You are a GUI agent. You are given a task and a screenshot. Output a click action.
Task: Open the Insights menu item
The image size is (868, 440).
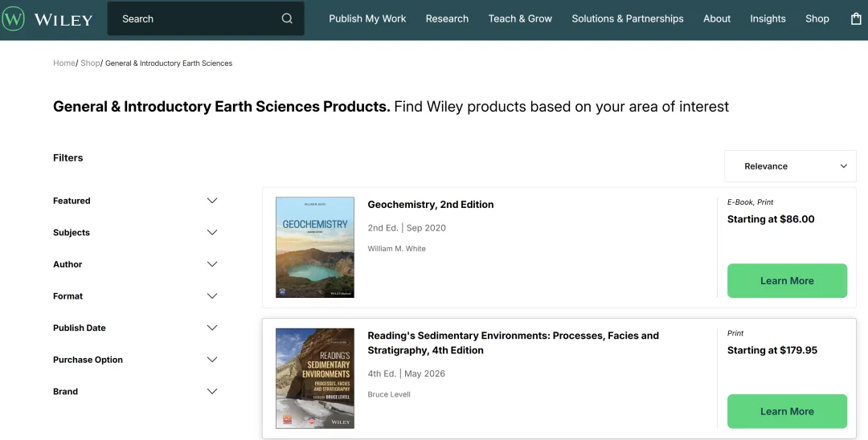click(768, 18)
